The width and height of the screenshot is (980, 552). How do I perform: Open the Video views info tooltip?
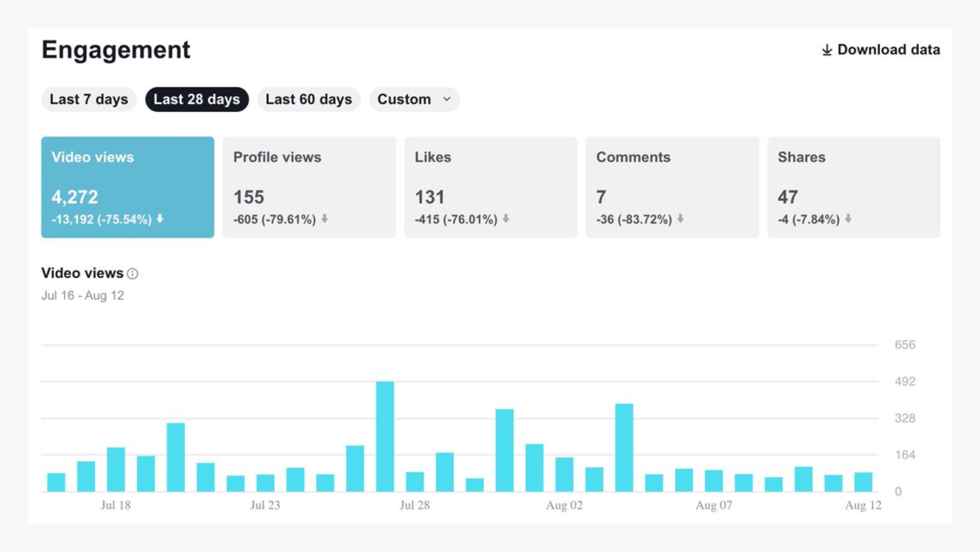click(133, 274)
